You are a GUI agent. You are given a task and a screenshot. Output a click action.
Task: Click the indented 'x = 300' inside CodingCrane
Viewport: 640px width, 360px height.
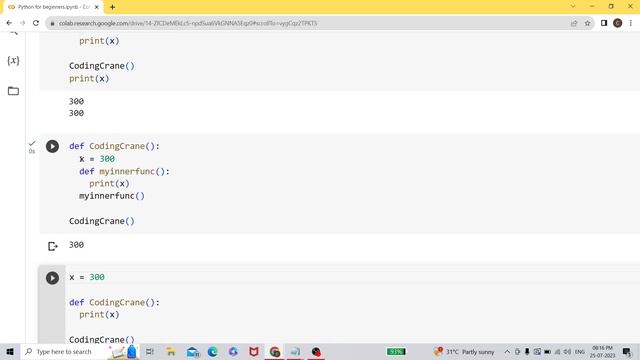click(97, 159)
